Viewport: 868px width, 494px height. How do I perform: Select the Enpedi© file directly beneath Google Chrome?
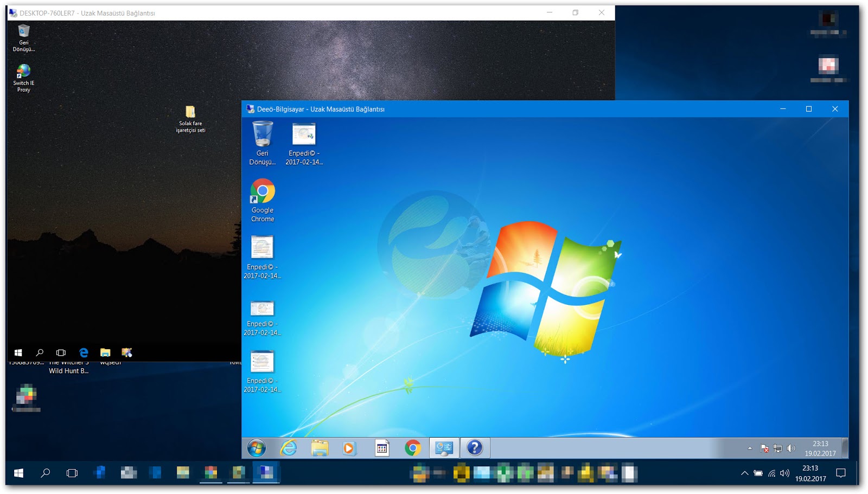(x=263, y=257)
